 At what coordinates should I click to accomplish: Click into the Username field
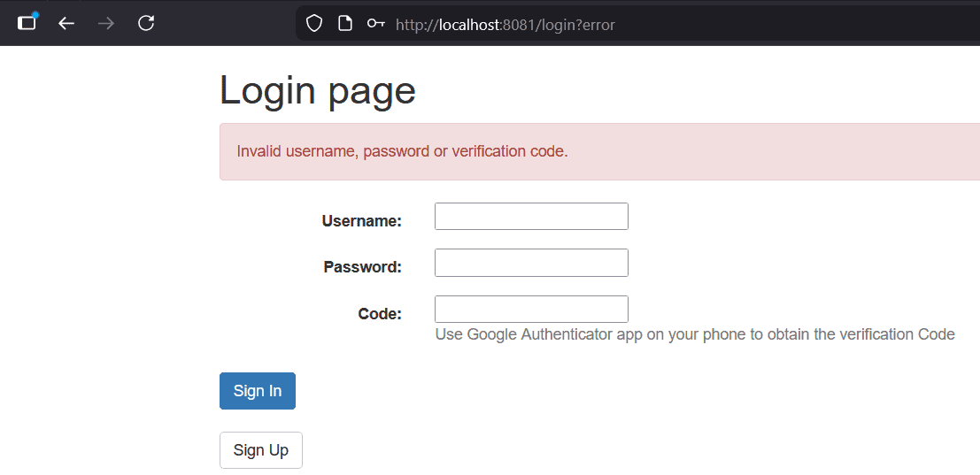point(531,216)
